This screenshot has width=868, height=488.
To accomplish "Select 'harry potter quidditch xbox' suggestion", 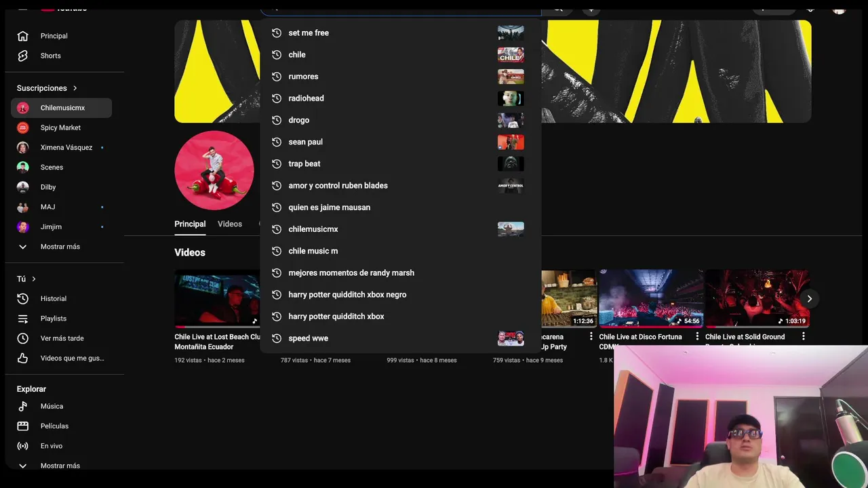I will (400, 317).
